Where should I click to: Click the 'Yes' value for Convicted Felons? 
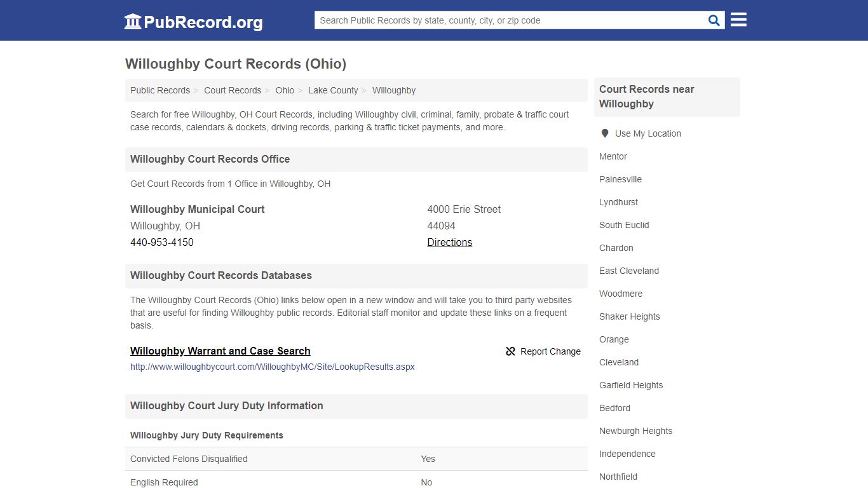428,459
